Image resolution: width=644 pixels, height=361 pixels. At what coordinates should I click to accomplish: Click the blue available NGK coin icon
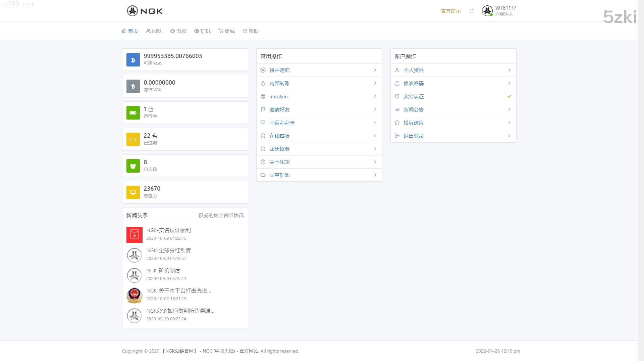pos(133,60)
